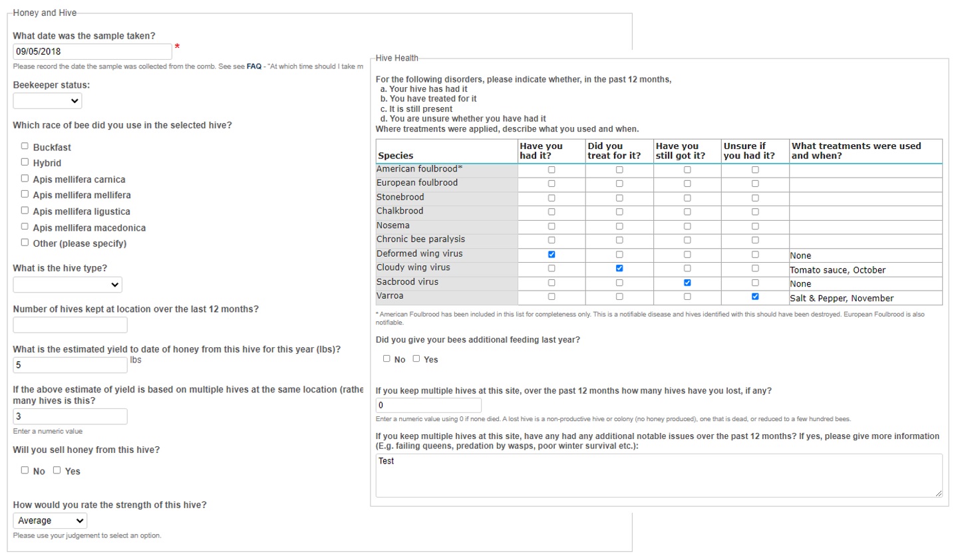Choose No for additional feeding

[x=387, y=358]
